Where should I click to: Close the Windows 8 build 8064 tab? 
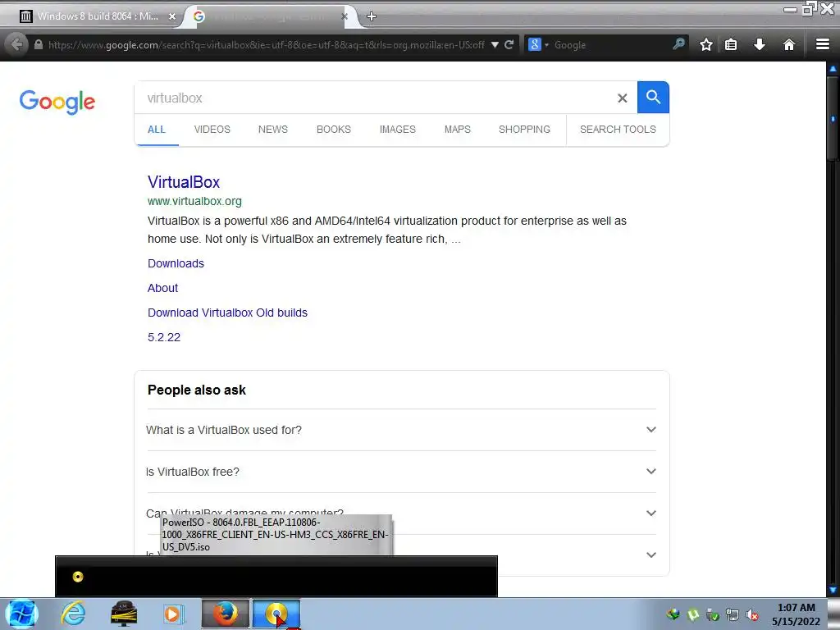point(172,16)
